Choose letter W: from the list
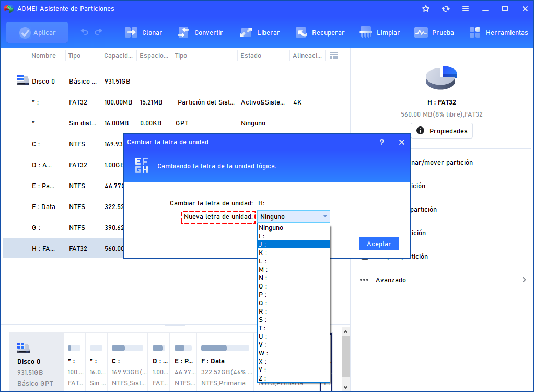Image resolution: width=534 pixels, height=392 pixels. 294,353
